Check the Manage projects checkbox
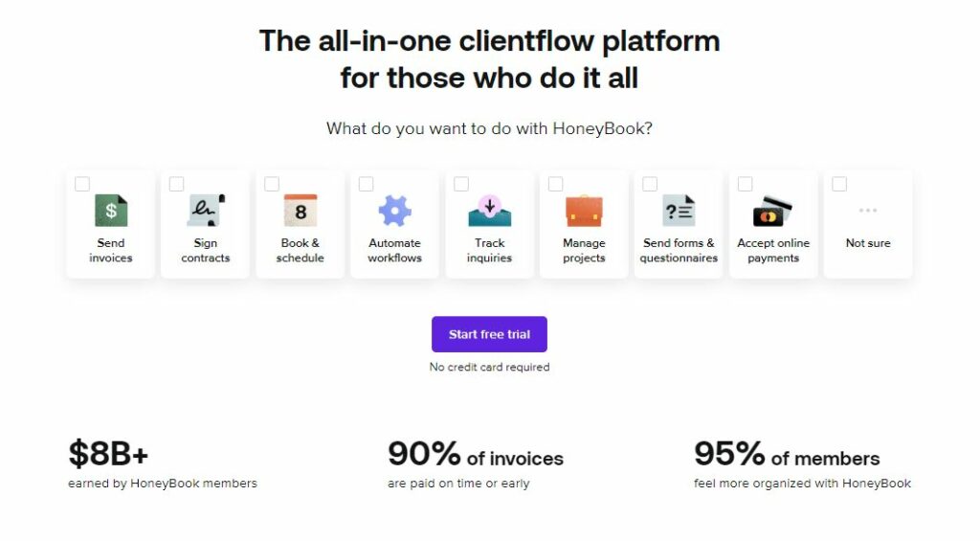 click(x=556, y=184)
